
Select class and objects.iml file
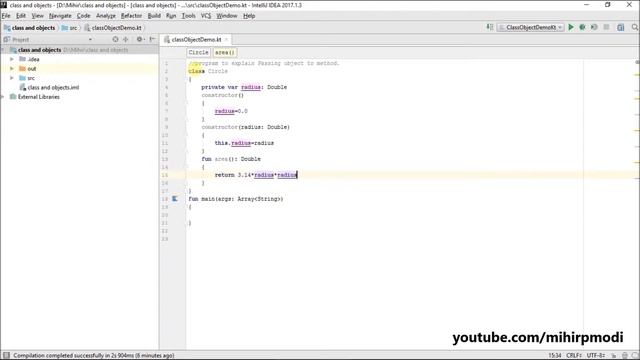click(x=53, y=87)
